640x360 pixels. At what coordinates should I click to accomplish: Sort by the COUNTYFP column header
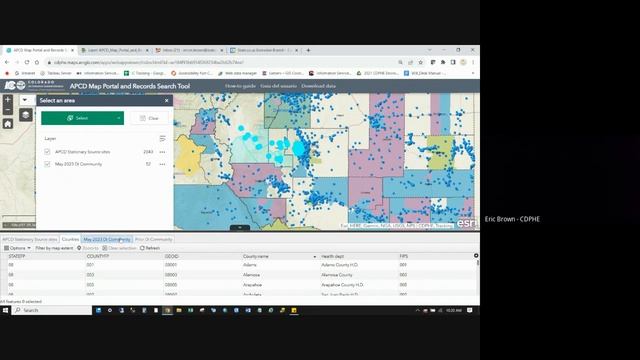[98, 256]
